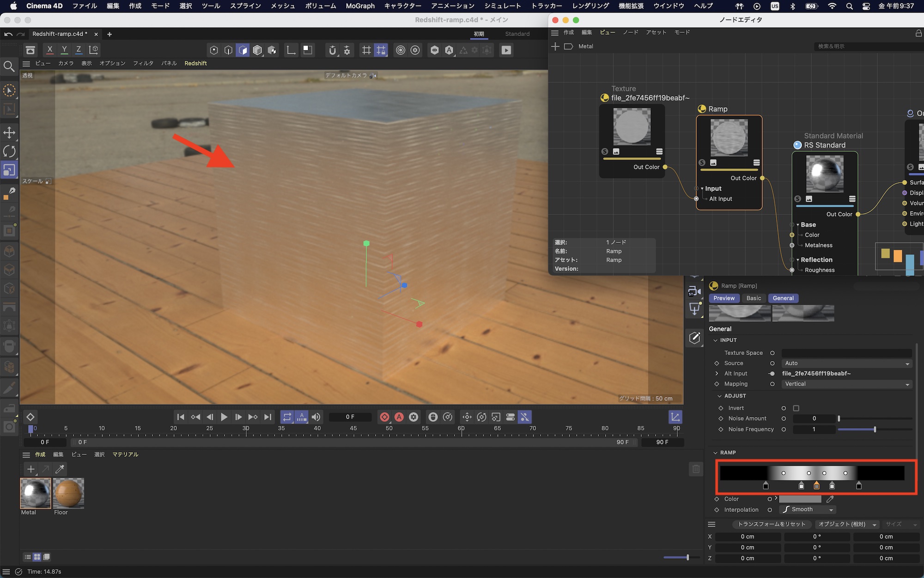Screen dimensions: 924x578
Task: Select the Move tool in left toolbar
Action: tap(9, 133)
